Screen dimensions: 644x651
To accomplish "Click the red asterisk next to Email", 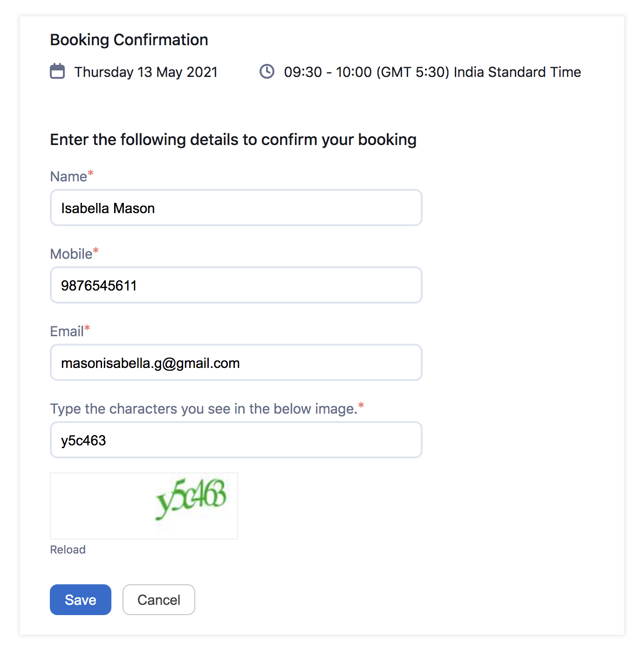I will tap(87, 328).
